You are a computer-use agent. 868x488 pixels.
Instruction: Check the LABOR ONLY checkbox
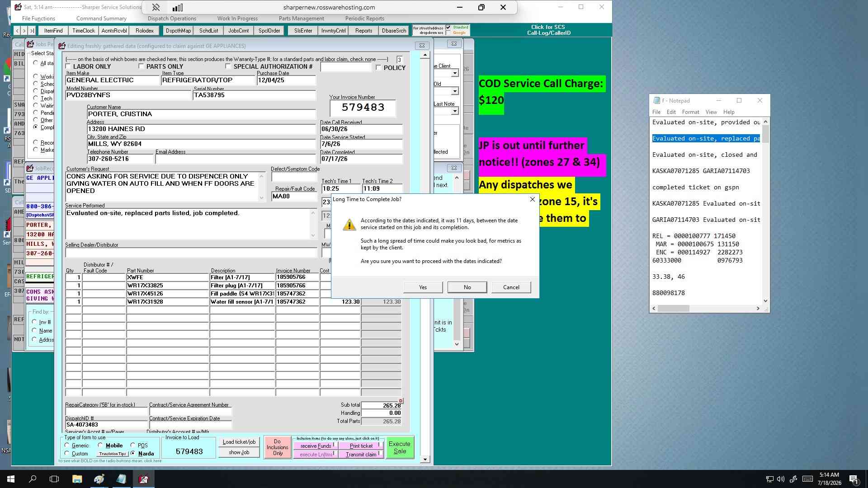click(x=68, y=66)
